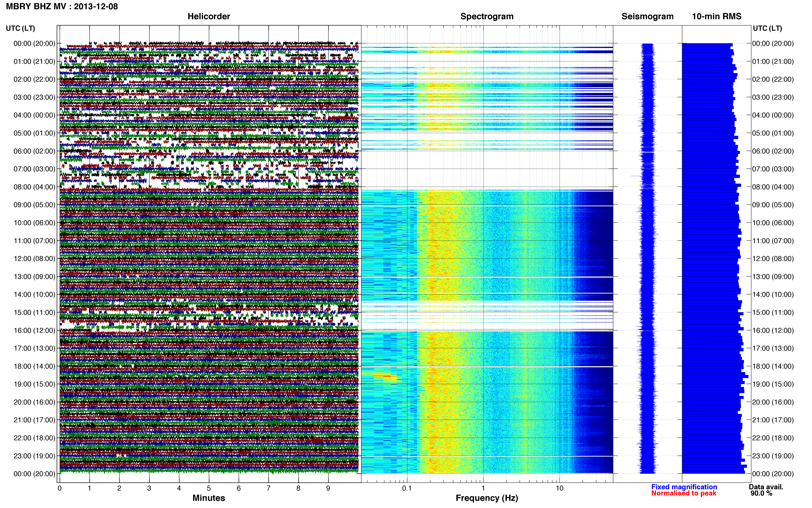This screenshot has height=508, width=812.
Task: Click the "Data avail." label
Action: point(766,487)
